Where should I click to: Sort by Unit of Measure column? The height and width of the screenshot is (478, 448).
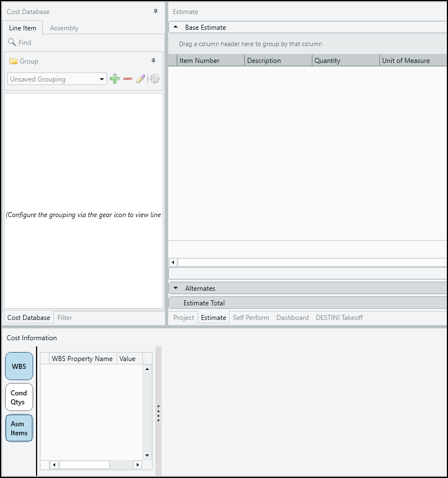point(414,60)
